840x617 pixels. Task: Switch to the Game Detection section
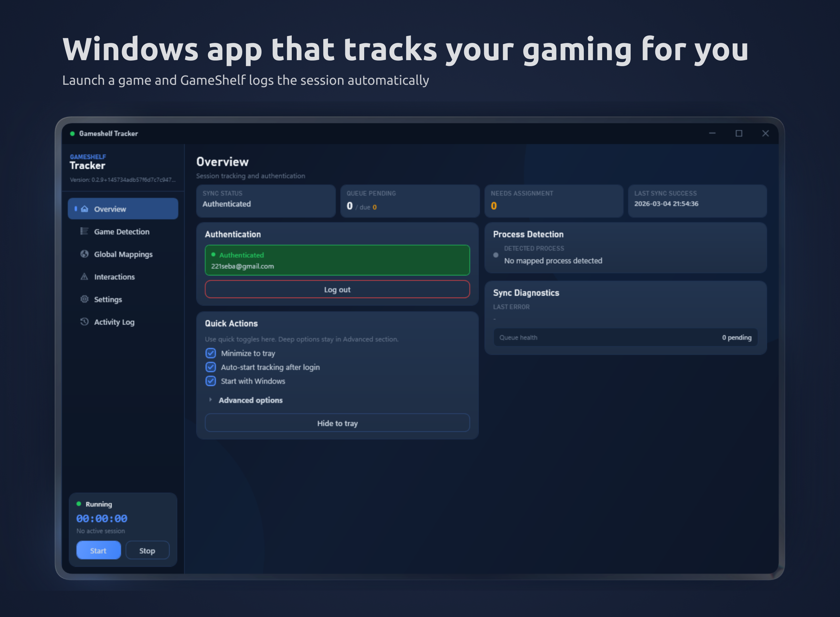[122, 232]
